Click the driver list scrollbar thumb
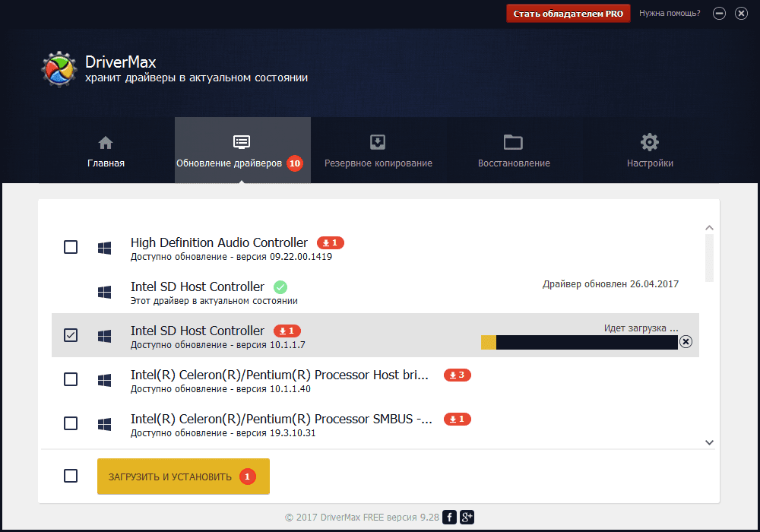The image size is (760, 532). tap(709, 258)
